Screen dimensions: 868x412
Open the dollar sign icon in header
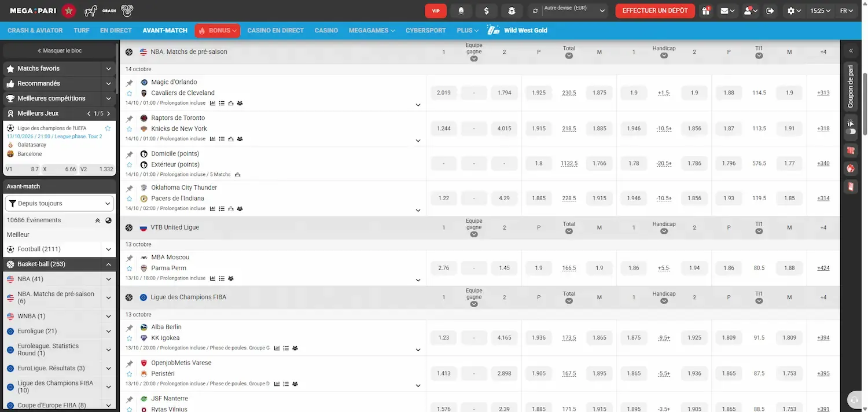pyautogui.click(x=486, y=10)
